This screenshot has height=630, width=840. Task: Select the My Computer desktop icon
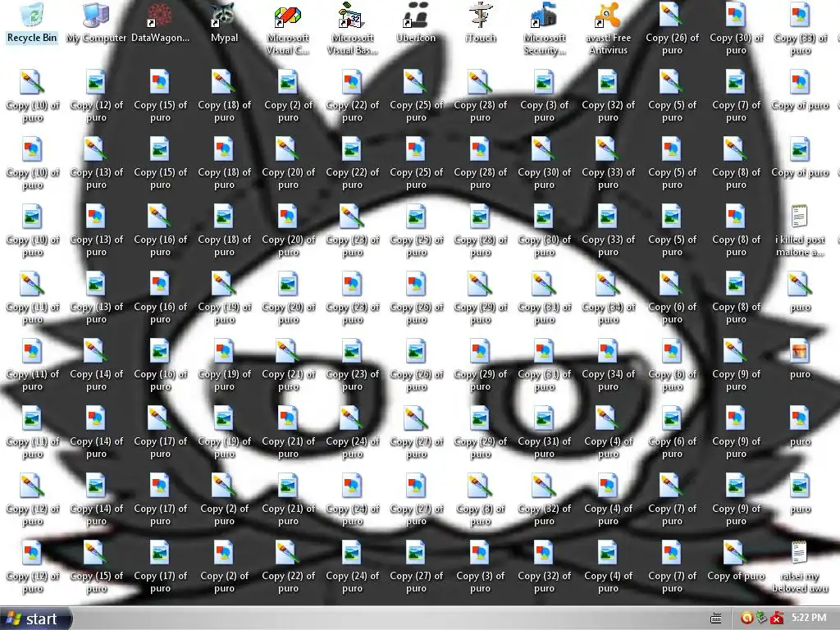pos(96,24)
